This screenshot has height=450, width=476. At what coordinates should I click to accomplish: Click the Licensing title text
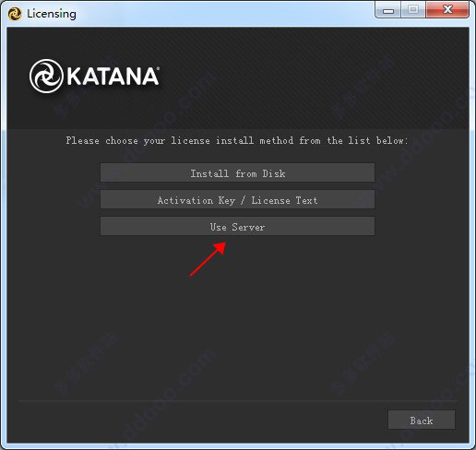52,14
